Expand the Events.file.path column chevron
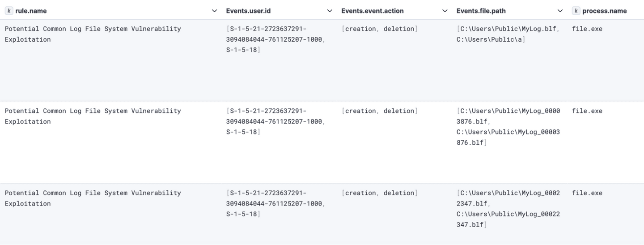The height and width of the screenshot is (245, 644). pyautogui.click(x=560, y=11)
